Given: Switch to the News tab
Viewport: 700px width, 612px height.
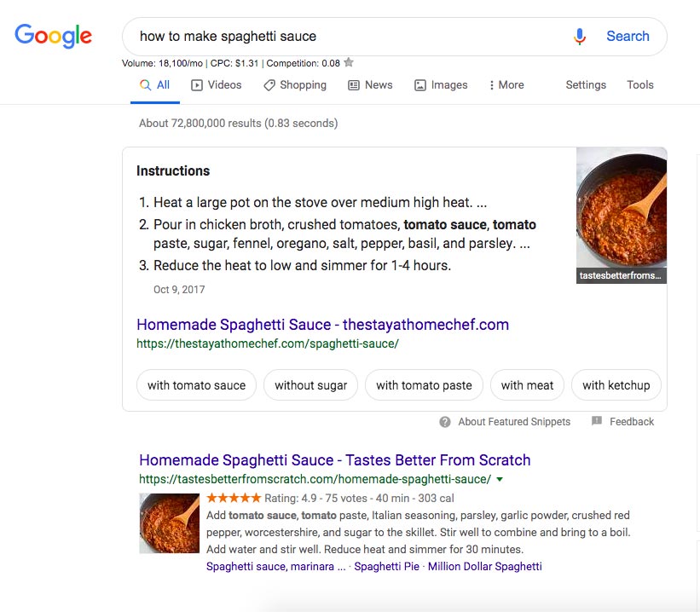Looking at the screenshot, I should click(x=370, y=85).
